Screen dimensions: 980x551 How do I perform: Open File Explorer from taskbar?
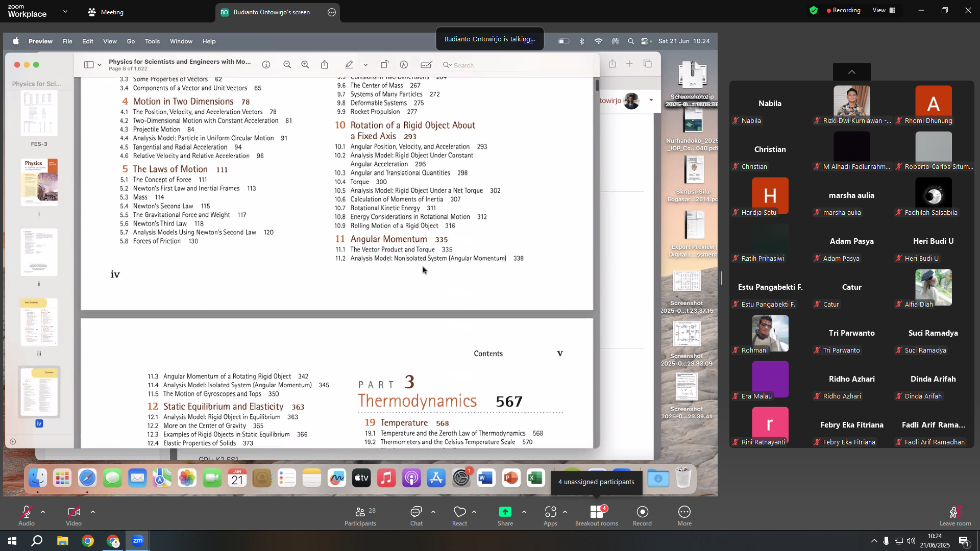pyautogui.click(x=62, y=541)
